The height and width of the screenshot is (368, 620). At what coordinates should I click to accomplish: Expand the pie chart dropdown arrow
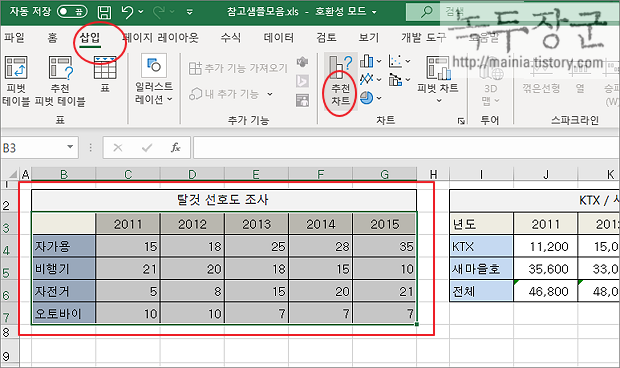pyautogui.click(x=379, y=98)
